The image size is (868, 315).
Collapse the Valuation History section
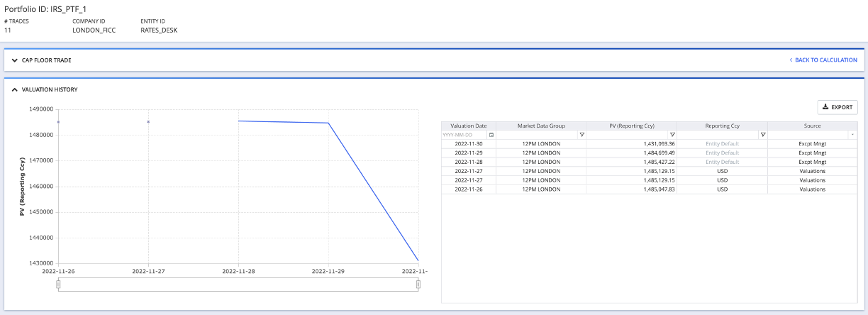[x=14, y=90]
